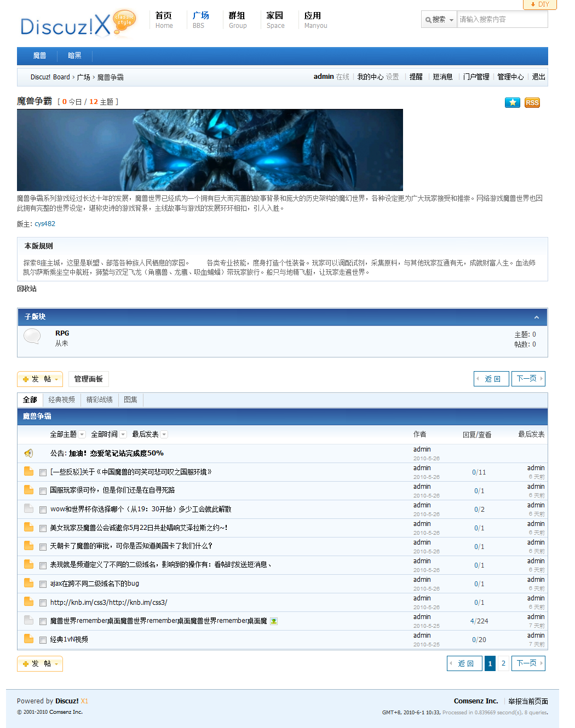Go to 首页 Home
Image resolution: width=575 pixels, height=728 pixels.
click(x=164, y=20)
